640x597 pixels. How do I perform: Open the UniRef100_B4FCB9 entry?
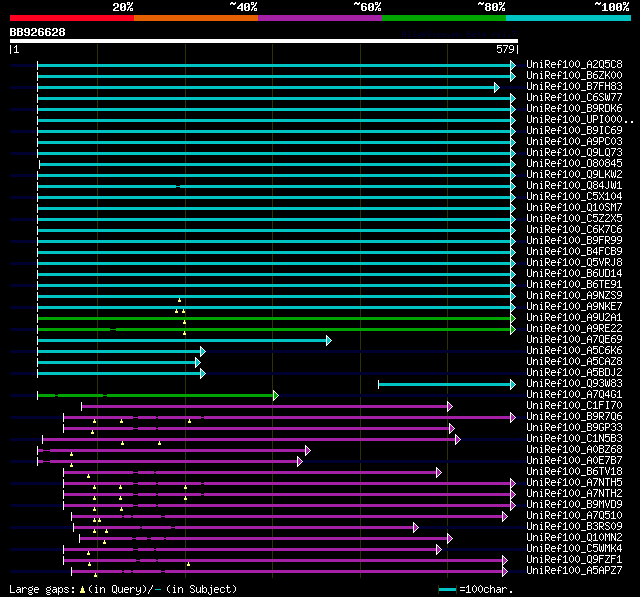(x=574, y=252)
